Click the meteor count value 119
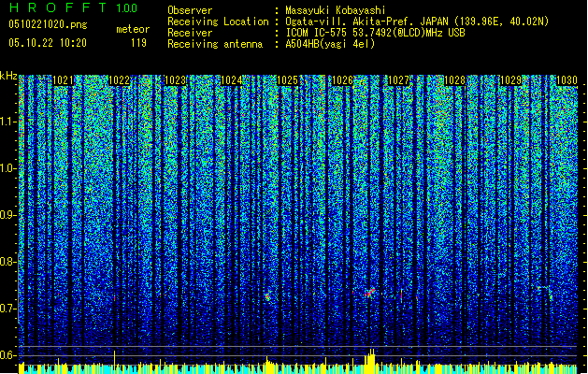This screenshot has width=588, height=374. pos(138,43)
